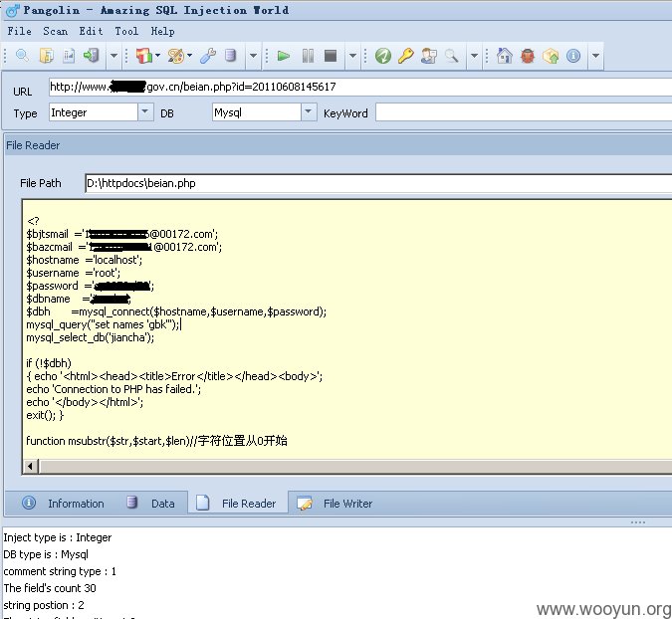Open the overflow arrow after grayed magnifier
Image resolution: width=672 pixels, height=619 pixels.
click(474, 56)
